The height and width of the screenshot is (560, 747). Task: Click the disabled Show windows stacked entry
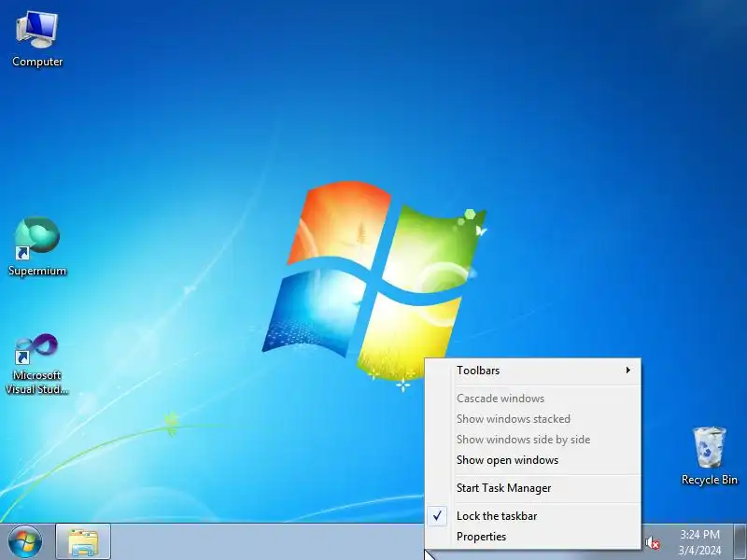(533, 419)
